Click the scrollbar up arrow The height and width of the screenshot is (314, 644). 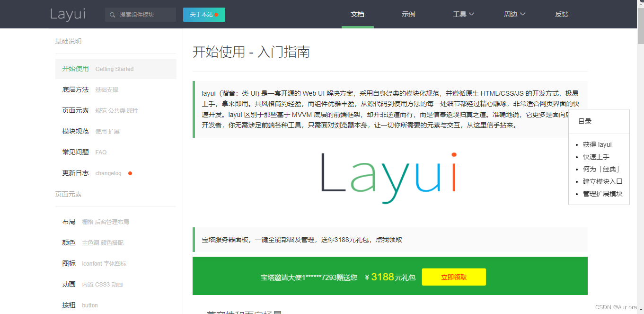pyautogui.click(x=641, y=4)
